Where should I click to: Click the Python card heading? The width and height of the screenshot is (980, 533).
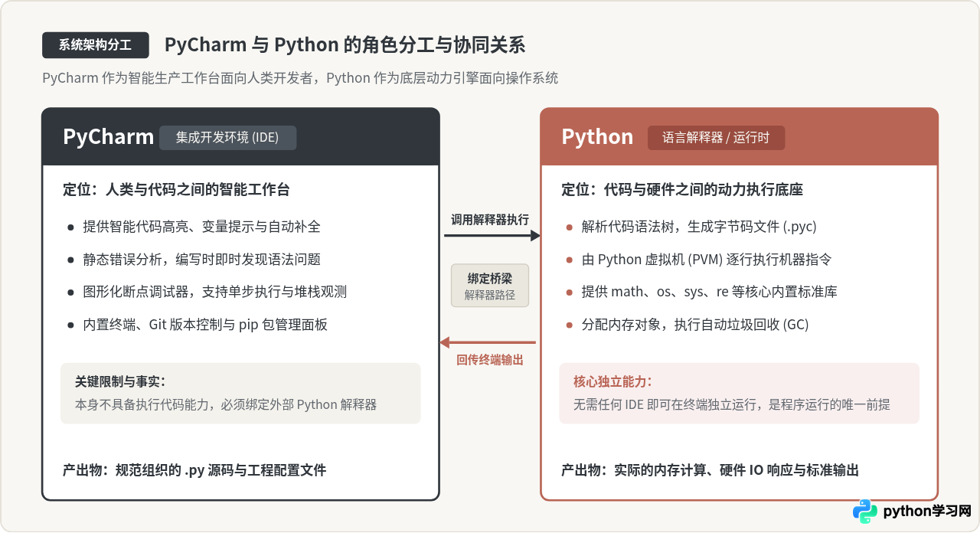point(597,137)
